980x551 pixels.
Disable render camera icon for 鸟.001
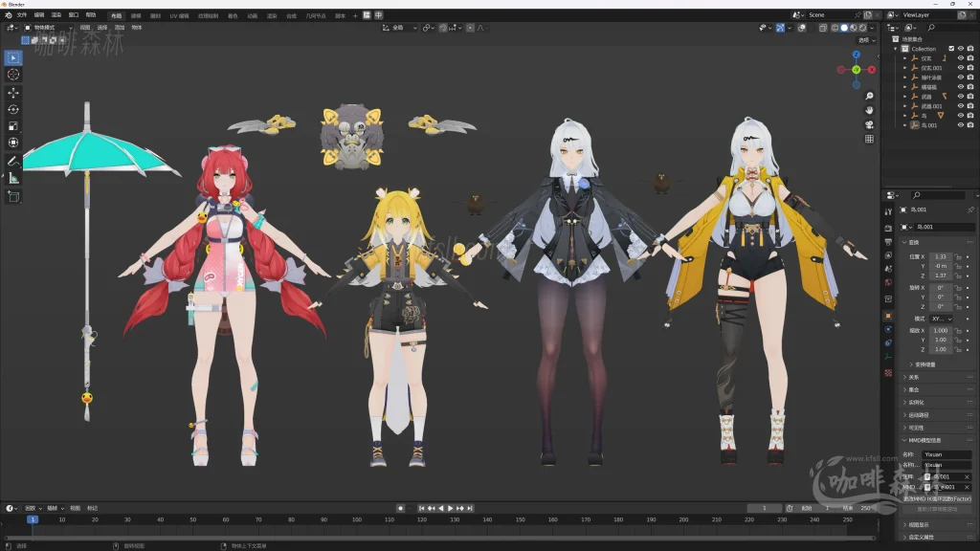pos(970,125)
